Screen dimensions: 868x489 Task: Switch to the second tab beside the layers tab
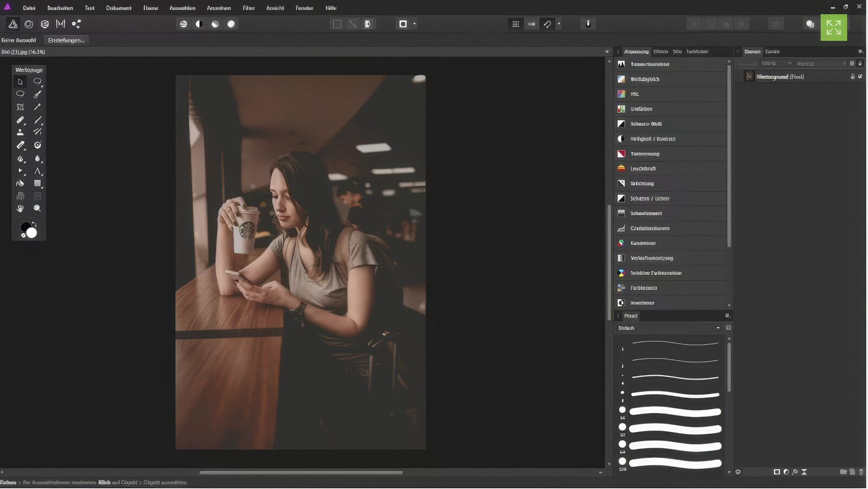[773, 52]
